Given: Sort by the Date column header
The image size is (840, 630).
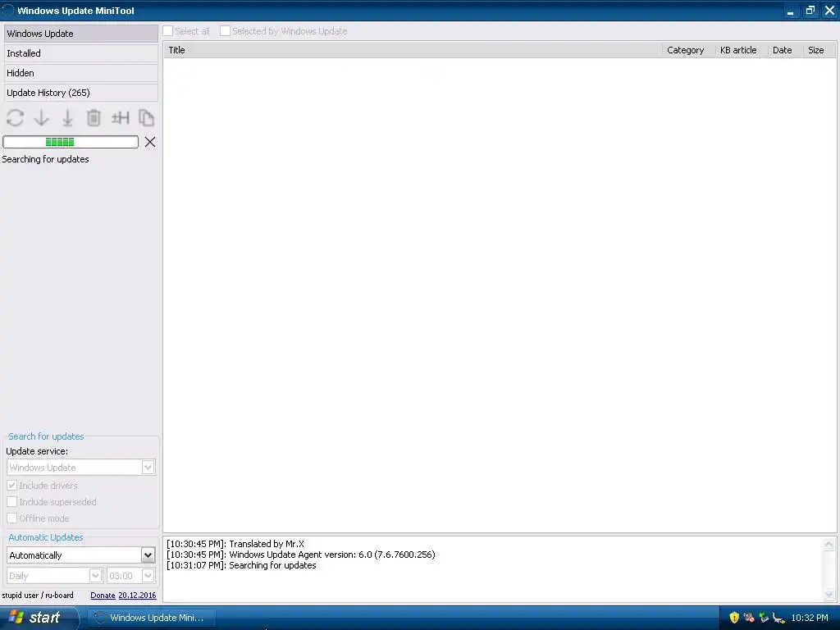Looking at the screenshot, I should coord(785,50).
